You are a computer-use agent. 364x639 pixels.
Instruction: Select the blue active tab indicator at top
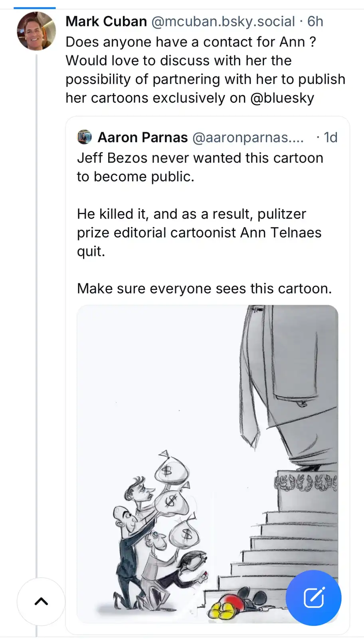[35, 8]
